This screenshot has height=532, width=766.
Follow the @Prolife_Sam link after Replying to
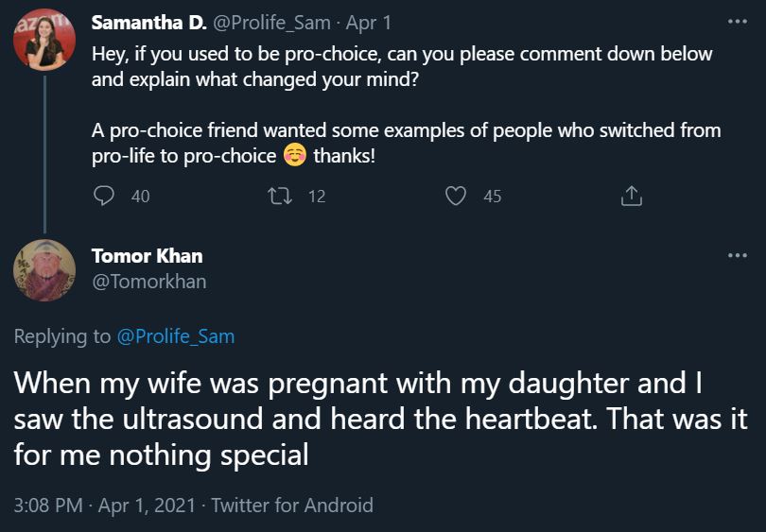point(175,335)
